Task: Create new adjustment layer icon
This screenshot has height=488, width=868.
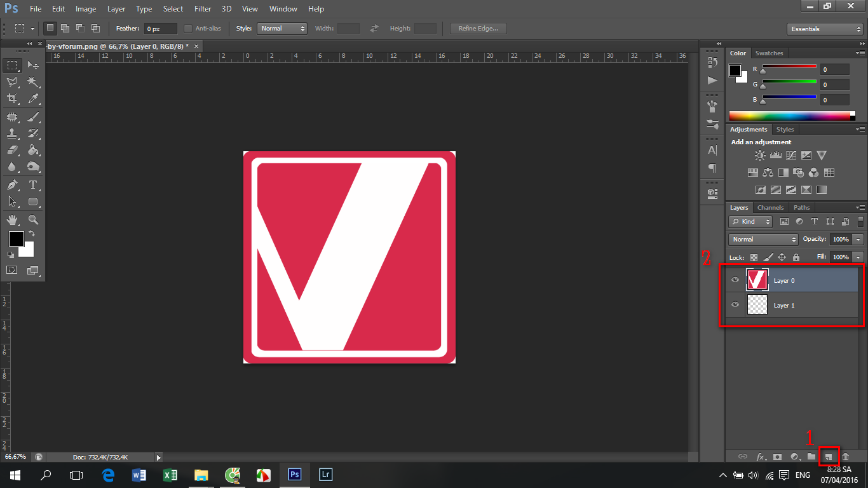Action: (794, 456)
